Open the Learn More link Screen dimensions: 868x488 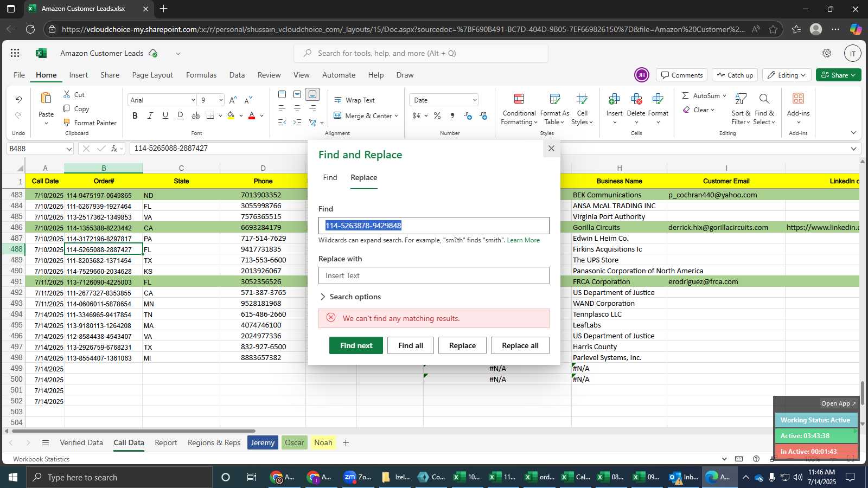pos(524,240)
